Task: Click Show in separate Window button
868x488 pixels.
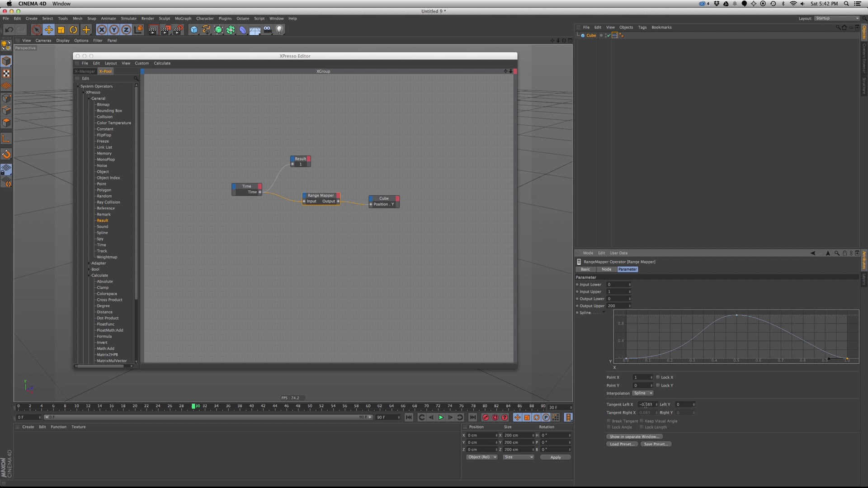Action: click(x=635, y=437)
